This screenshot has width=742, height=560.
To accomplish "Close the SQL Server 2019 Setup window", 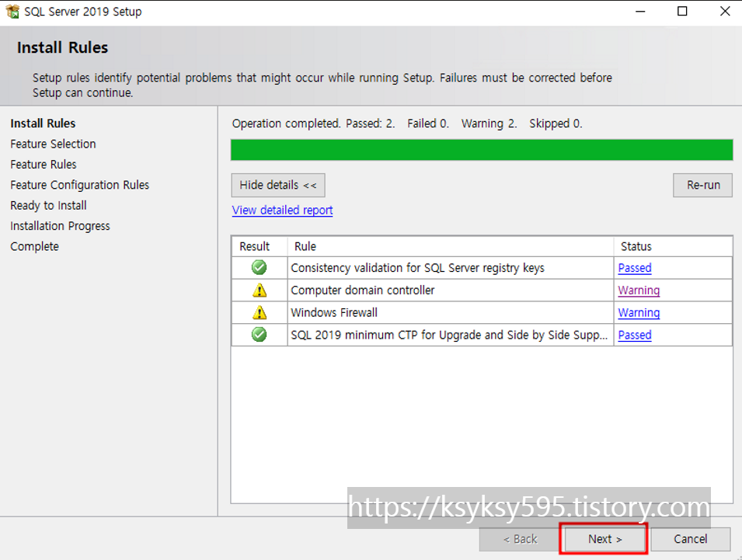I will (724, 12).
